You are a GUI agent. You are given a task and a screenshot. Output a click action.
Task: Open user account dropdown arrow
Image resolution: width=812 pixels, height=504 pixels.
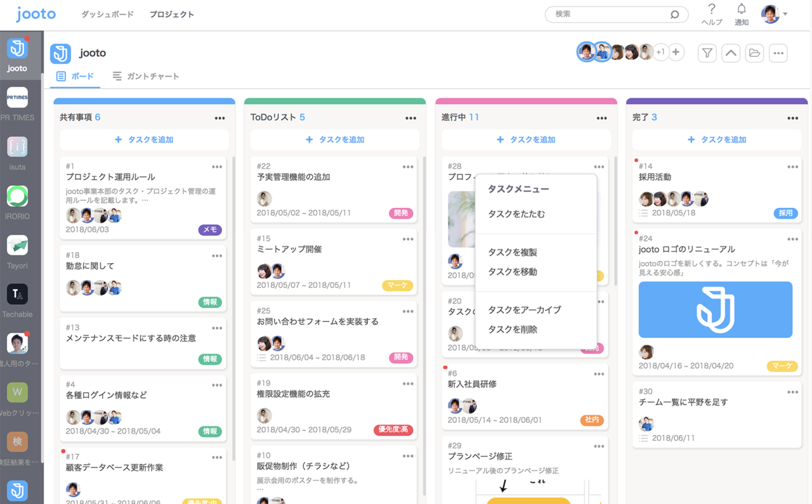tap(785, 14)
